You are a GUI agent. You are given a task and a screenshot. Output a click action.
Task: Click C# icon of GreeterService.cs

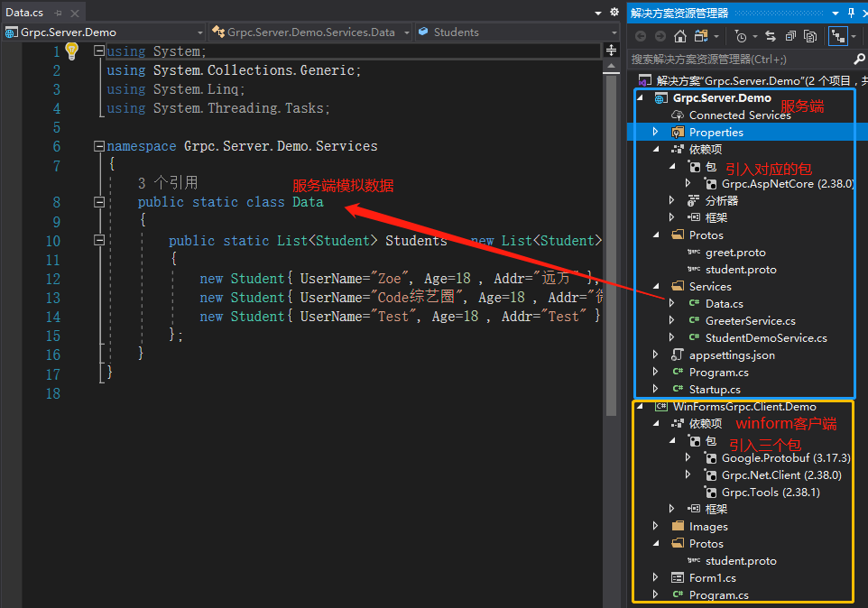[694, 320]
